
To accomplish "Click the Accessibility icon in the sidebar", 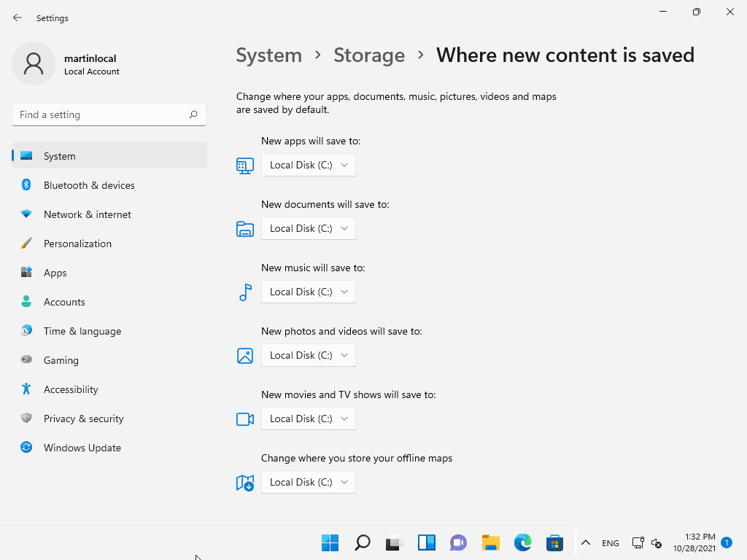I will [x=26, y=389].
